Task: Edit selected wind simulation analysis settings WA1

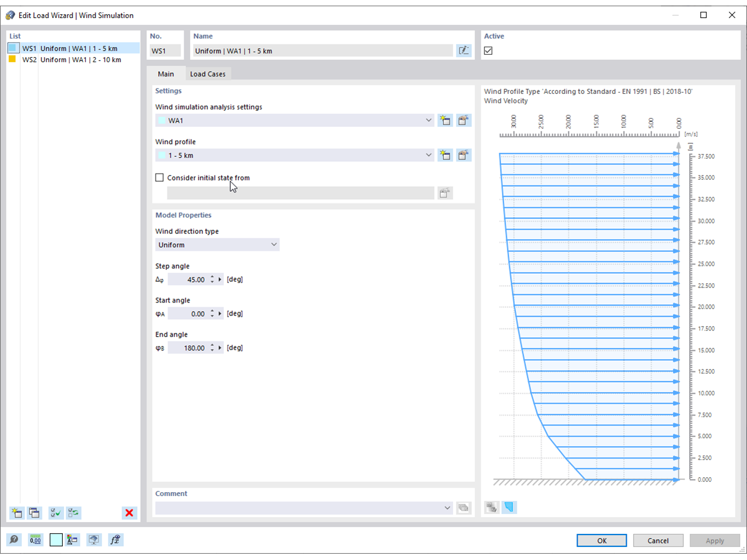Action: coord(464,121)
